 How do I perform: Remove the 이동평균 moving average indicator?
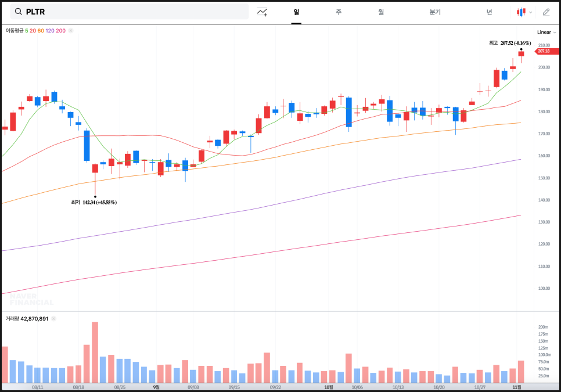click(x=71, y=30)
